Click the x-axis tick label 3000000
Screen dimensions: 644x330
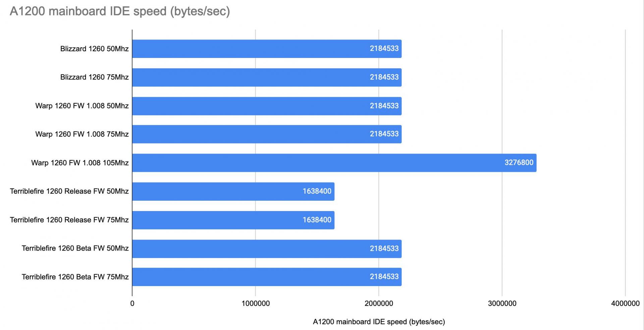pos(502,304)
